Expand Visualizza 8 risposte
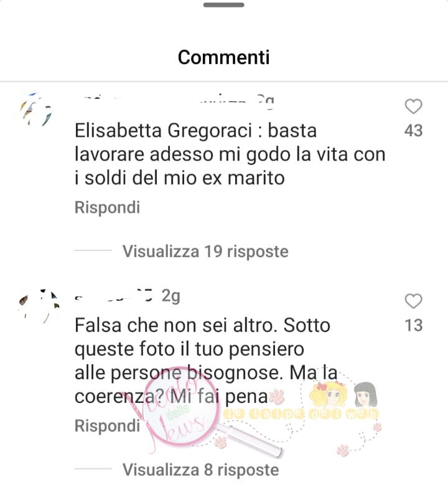The height and width of the screenshot is (497, 448). (x=201, y=470)
